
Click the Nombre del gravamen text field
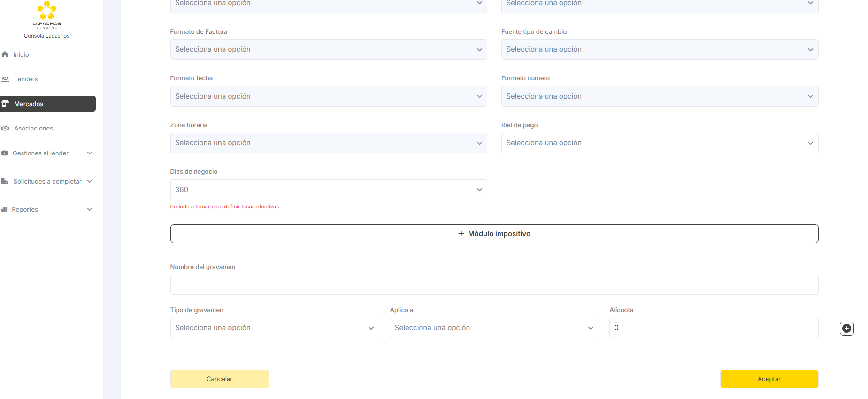(494, 285)
